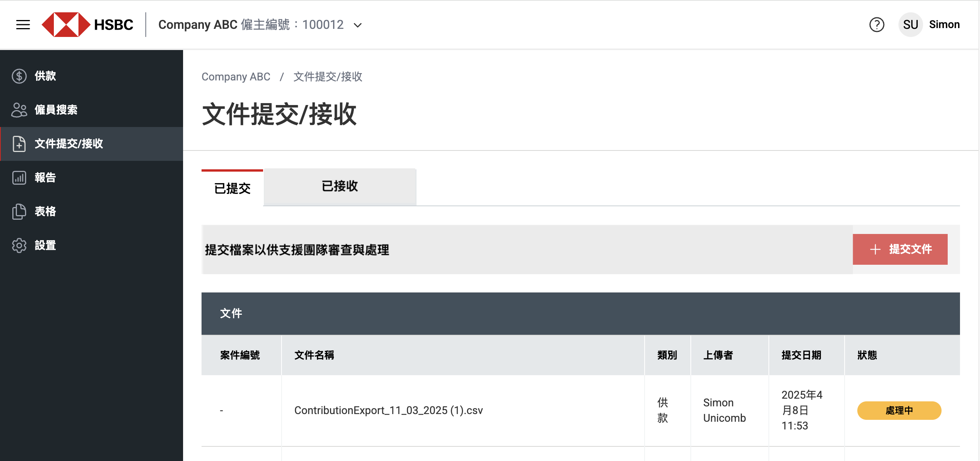Switch to the 已提交 tab
The image size is (980, 461).
point(232,188)
